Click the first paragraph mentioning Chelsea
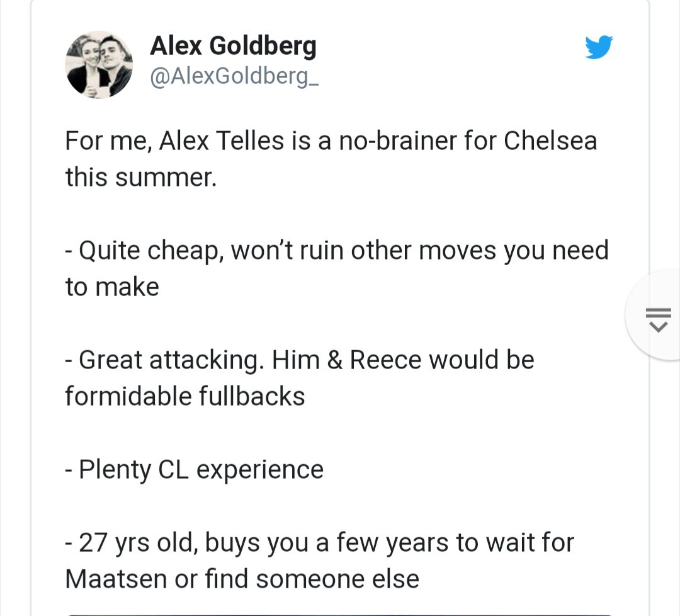The height and width of the screenshot is (616, 680). point(331,158)
